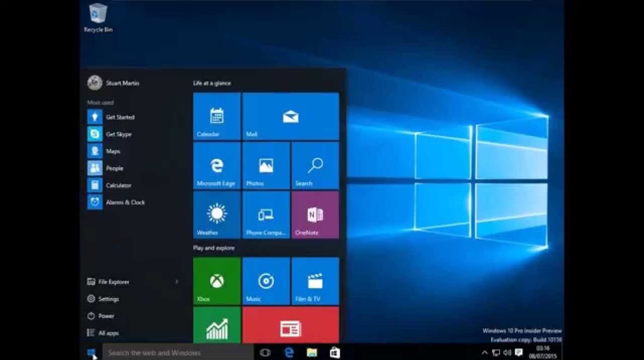The width and height of the screenshot is (644, 360).
Task: Launch the OneNote tile
Action: pos(315,214)
